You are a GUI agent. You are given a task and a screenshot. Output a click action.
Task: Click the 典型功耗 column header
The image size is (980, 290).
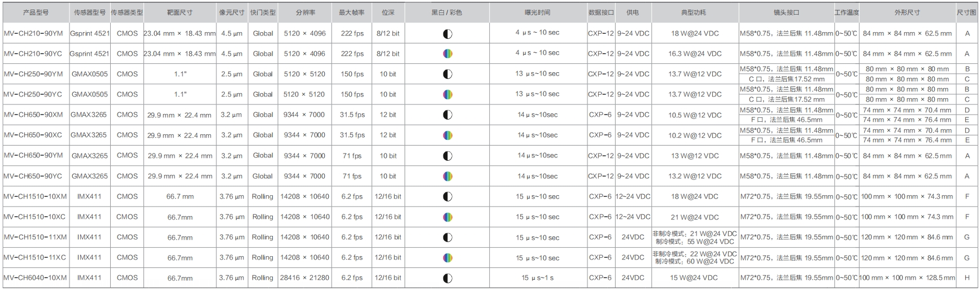click(694, 12)
